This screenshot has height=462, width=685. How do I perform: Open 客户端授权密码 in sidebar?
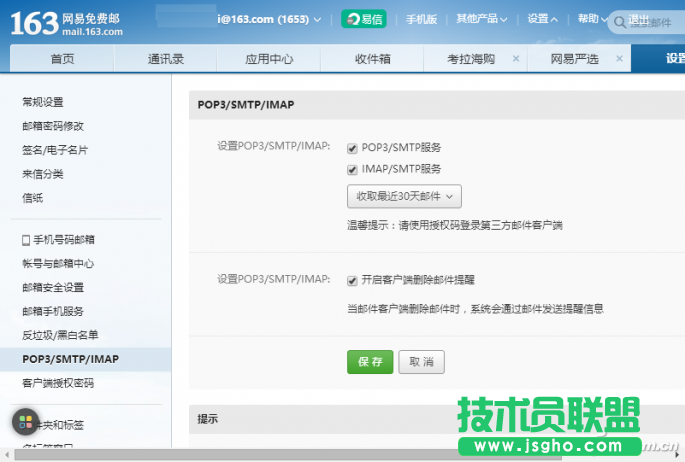coord(57,383)
